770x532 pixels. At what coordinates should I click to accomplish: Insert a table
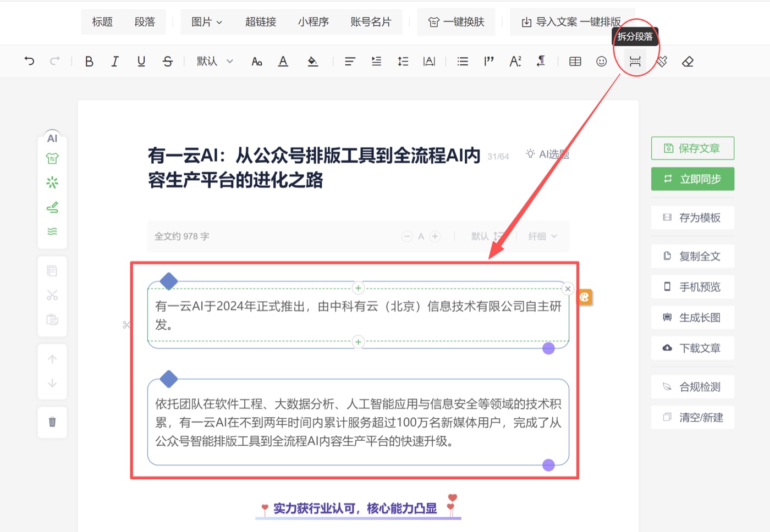[x=575, y=62]
